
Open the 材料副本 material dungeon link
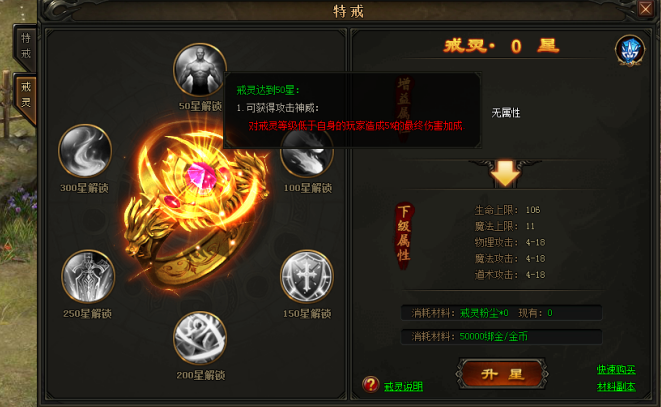(x=616, y=386)
